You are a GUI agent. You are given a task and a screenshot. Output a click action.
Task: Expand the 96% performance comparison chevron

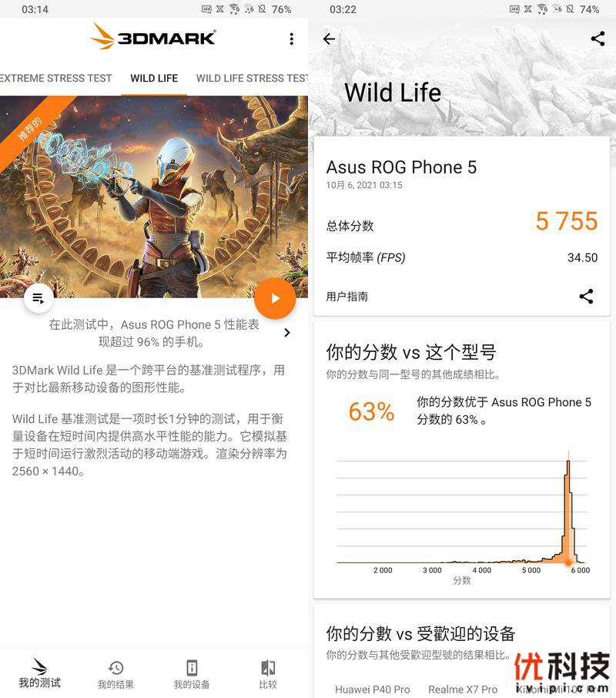point(287,333)
